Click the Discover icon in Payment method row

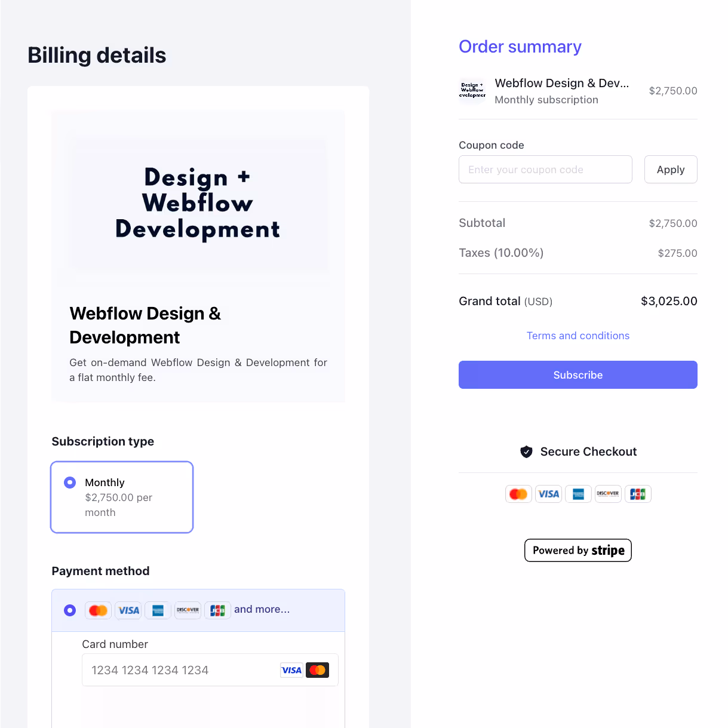(188, 610)
